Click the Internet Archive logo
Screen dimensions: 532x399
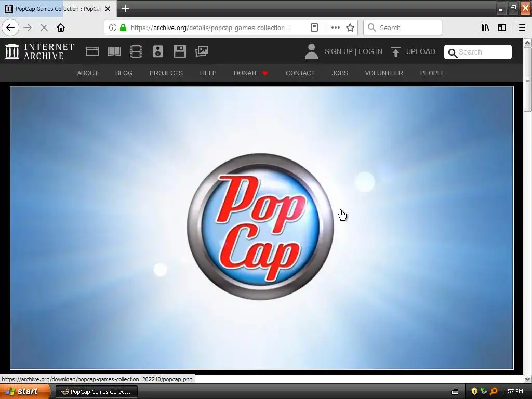click(39, 51)
